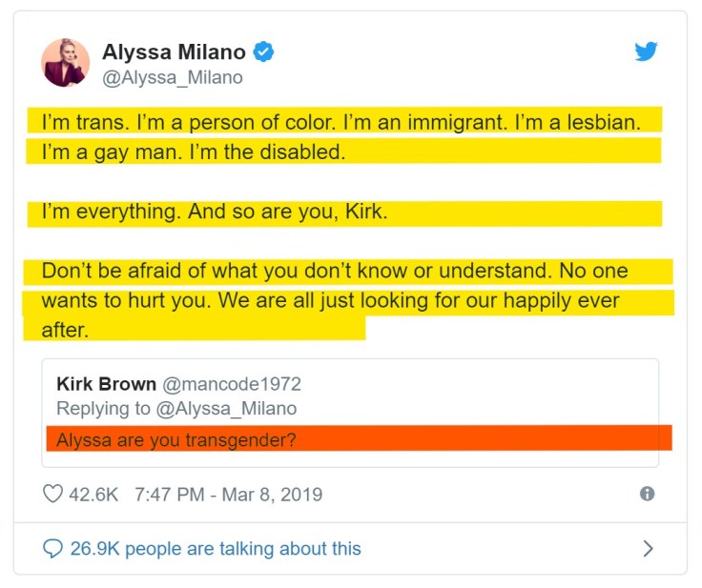
Task: Click "Replying to @Alyssa_Milano" text
Action: (176, 409)
